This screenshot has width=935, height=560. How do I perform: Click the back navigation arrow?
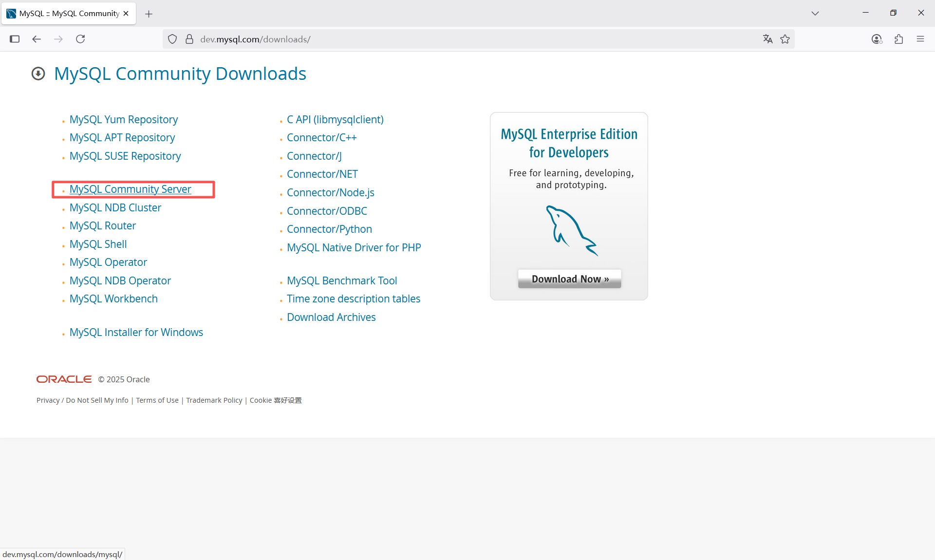36,39
